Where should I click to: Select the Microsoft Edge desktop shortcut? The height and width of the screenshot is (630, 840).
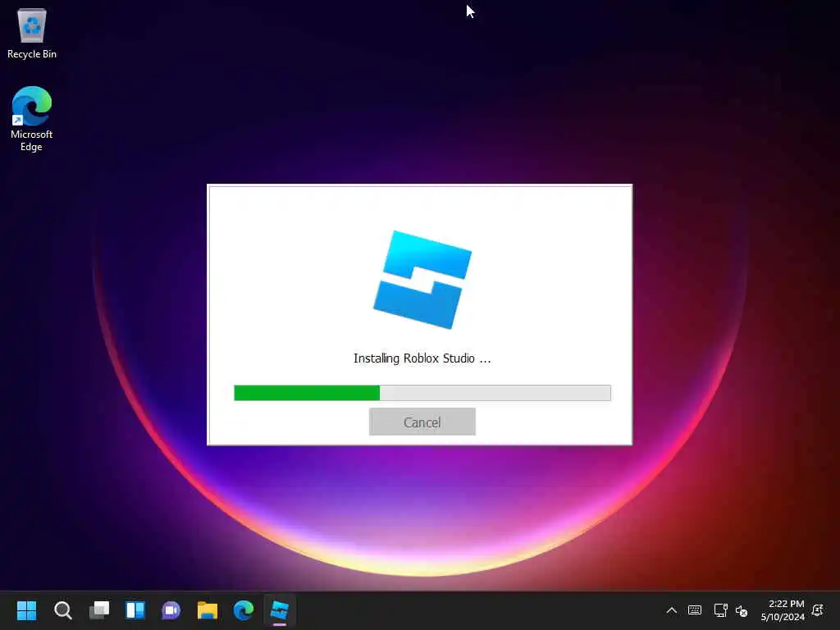[32, 119]
